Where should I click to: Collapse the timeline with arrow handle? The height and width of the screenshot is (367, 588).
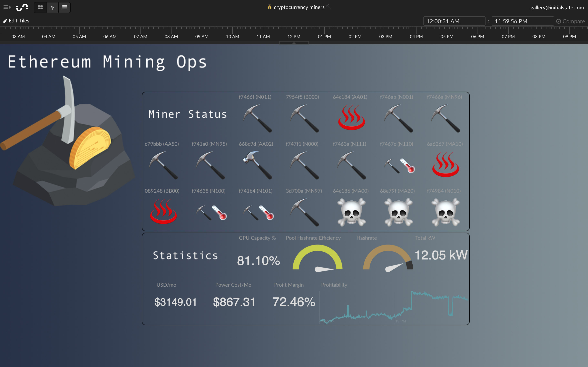294,43
